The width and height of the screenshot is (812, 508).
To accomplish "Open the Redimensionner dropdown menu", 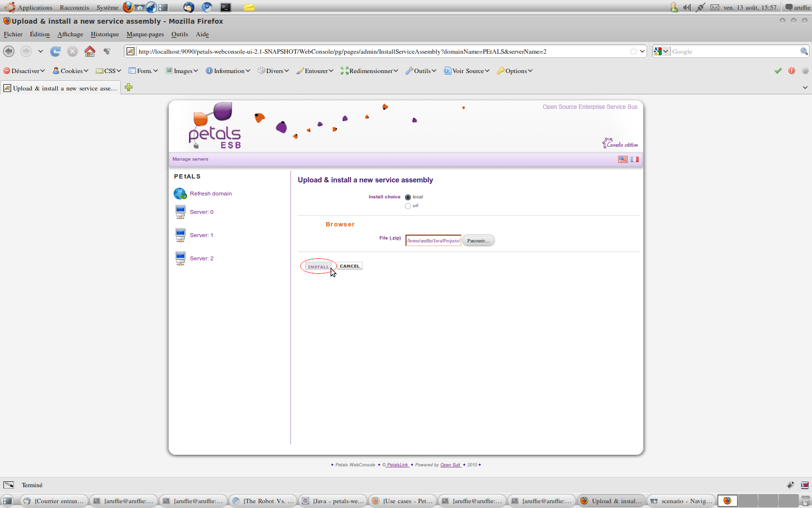I will [369, 71].
